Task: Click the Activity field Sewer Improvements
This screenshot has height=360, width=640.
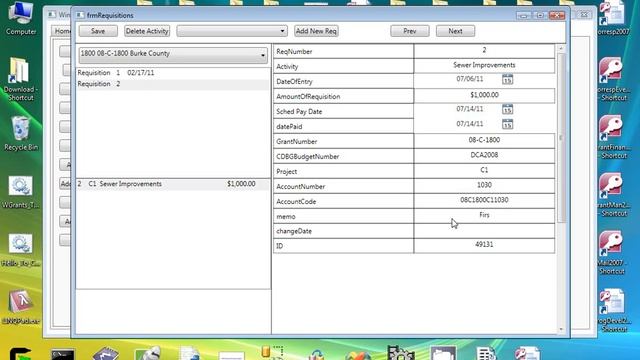Action: tap(484, 65)
